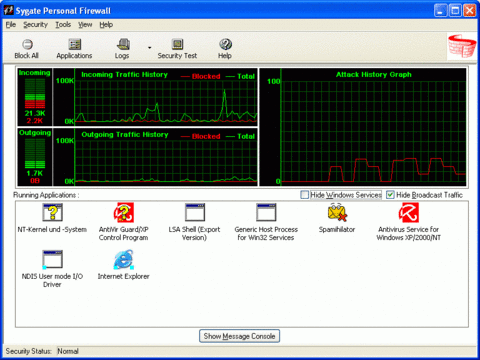Click the 21.3K incoming traffic value
This screenshot has width=480, height=360.
click(x=35, y=113)
